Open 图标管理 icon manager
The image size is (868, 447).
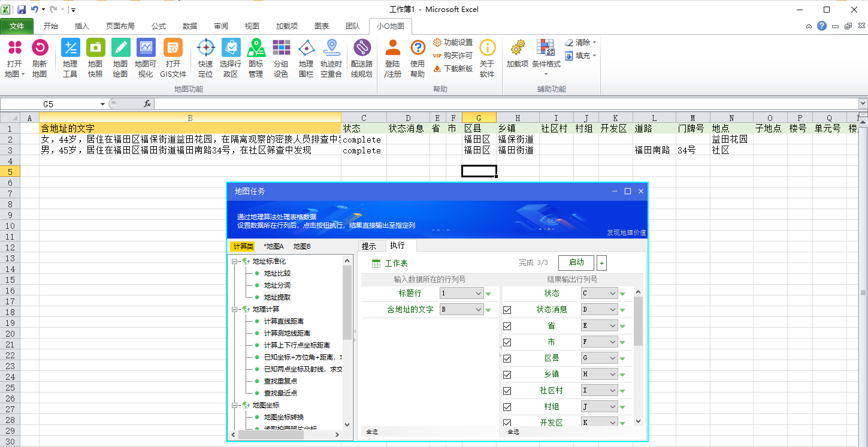tap(256, 58)
